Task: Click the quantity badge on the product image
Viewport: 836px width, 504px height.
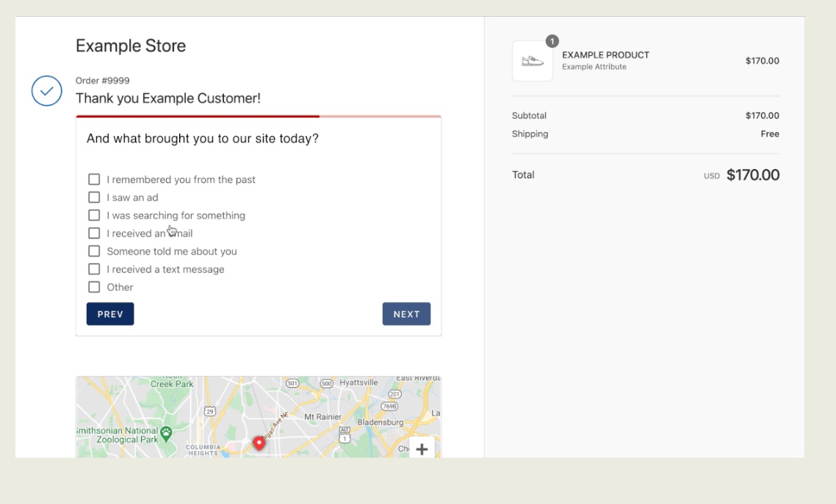Action: coord(552,41)
